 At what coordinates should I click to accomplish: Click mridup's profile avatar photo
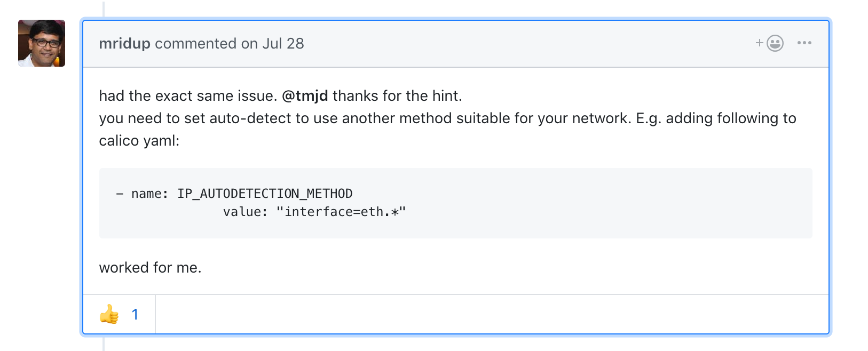coord(42,43)
